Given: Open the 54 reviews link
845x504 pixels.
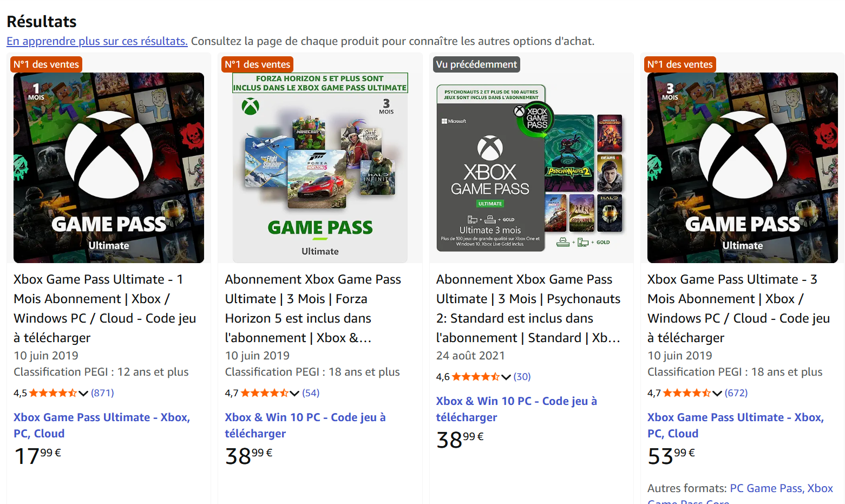Looking at the screenshot, I should coord(311,393).
